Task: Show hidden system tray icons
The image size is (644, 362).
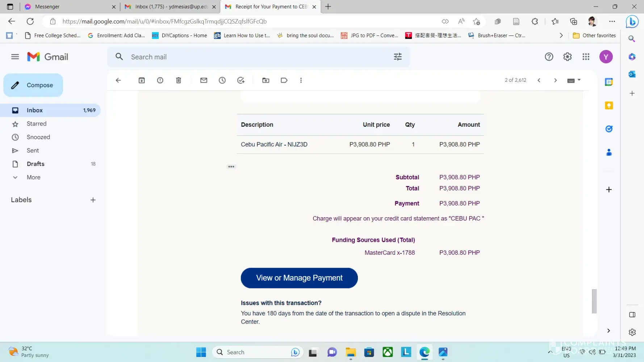Action: (x=550, y=352)
